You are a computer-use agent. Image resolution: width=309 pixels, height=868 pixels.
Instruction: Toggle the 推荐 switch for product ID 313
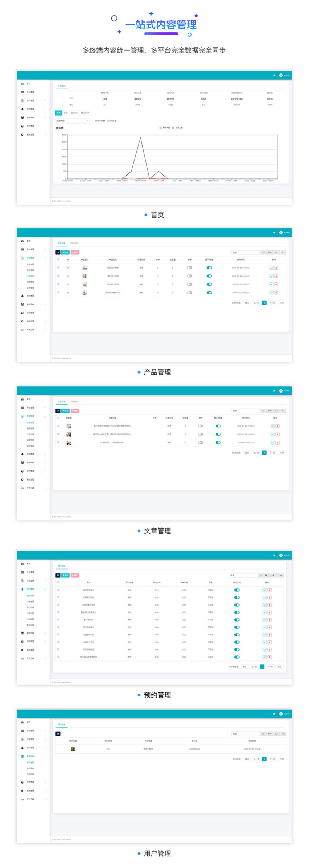[x=189, y=284]
